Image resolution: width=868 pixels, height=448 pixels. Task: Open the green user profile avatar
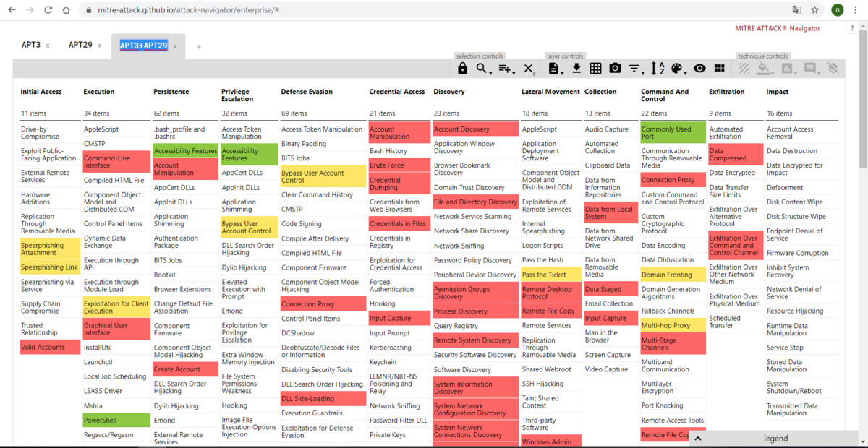point(838,10)
